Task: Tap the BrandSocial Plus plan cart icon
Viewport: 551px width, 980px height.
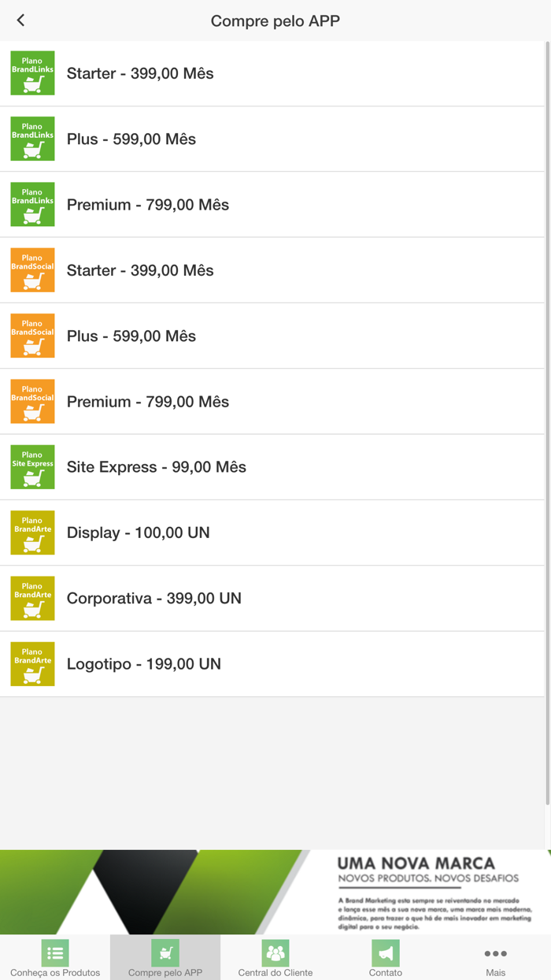Action: tap(32, 336)
